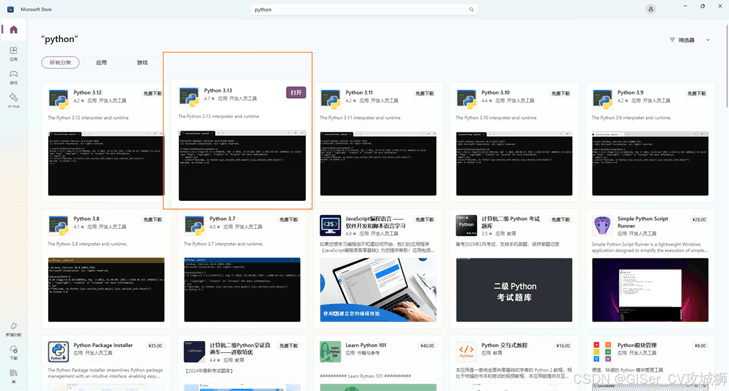The image size is (729, 391).
Task: Open the Python 3.9 terminal screenshot
Action: [x=650, y=163]
